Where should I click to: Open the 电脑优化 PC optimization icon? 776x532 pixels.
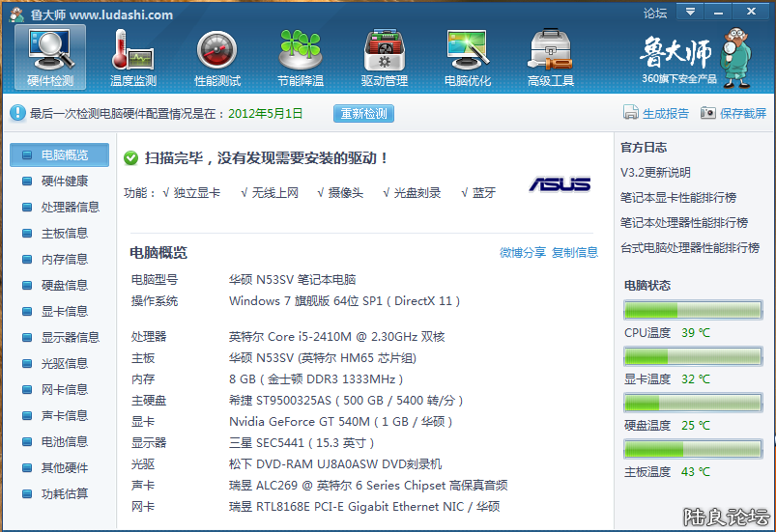click(467, 50)
